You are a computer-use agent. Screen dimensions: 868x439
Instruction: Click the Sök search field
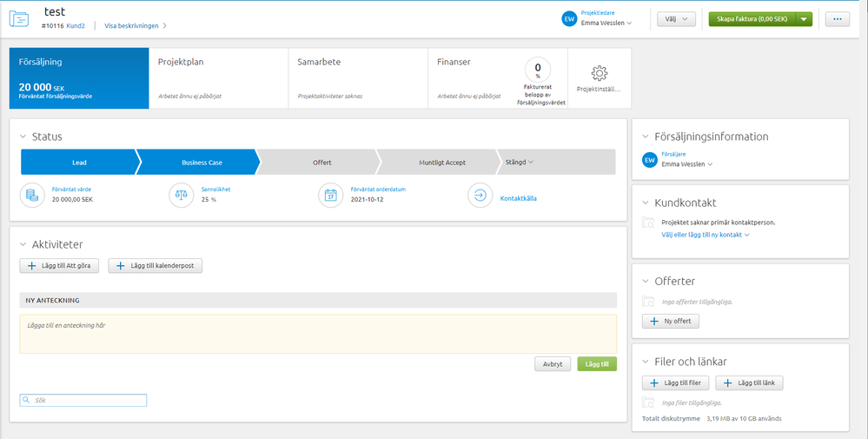(83, 400)
